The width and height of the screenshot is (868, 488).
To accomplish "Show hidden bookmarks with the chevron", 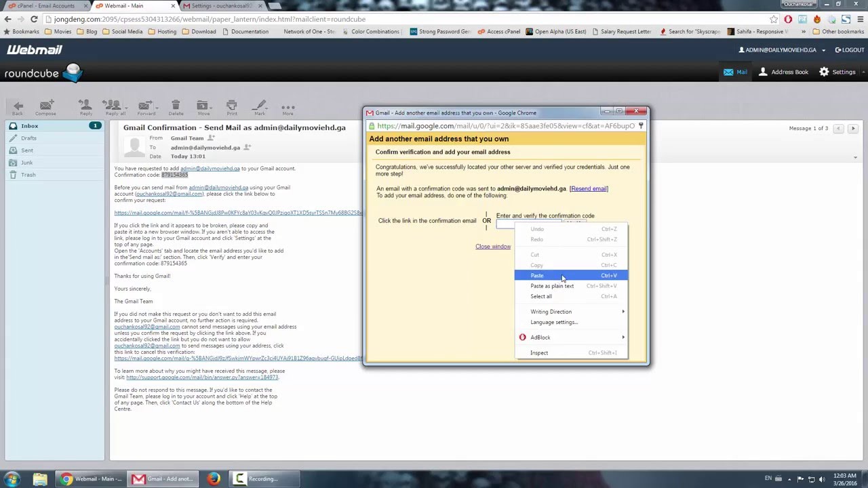I will click(803, 31).
